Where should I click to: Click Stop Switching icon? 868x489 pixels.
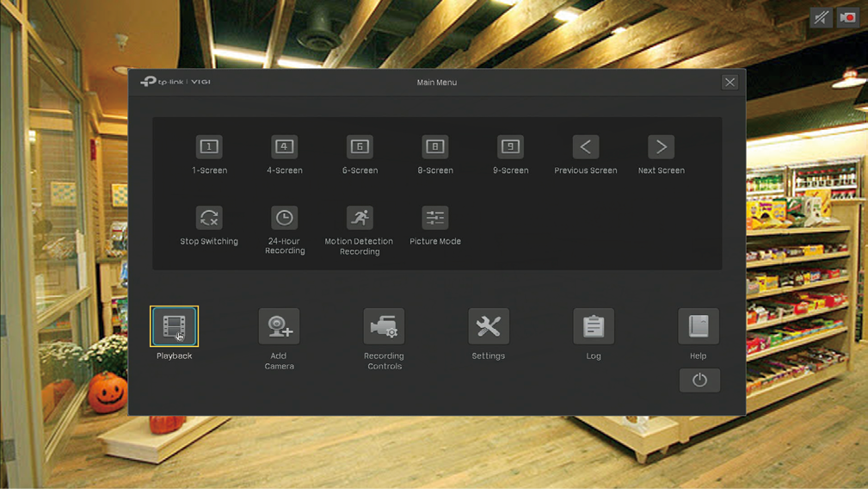tap(209, 218)
